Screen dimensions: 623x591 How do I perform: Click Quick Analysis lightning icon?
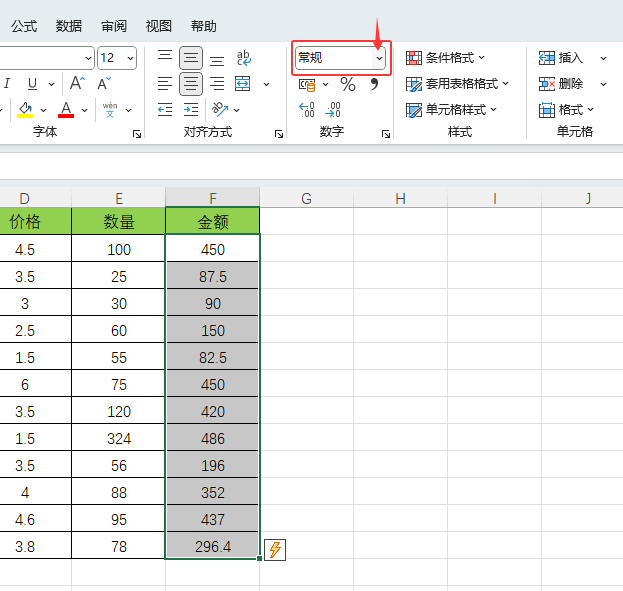pos(275,550)
